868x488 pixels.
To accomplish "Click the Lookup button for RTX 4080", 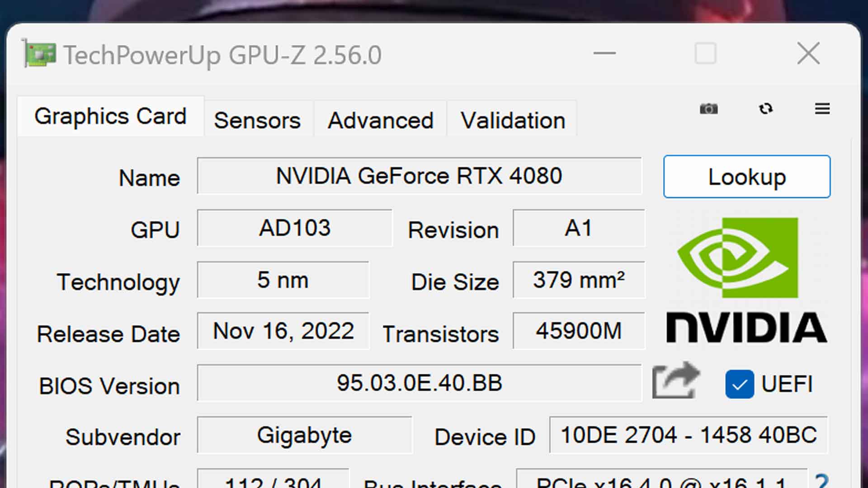I will 747,176.
